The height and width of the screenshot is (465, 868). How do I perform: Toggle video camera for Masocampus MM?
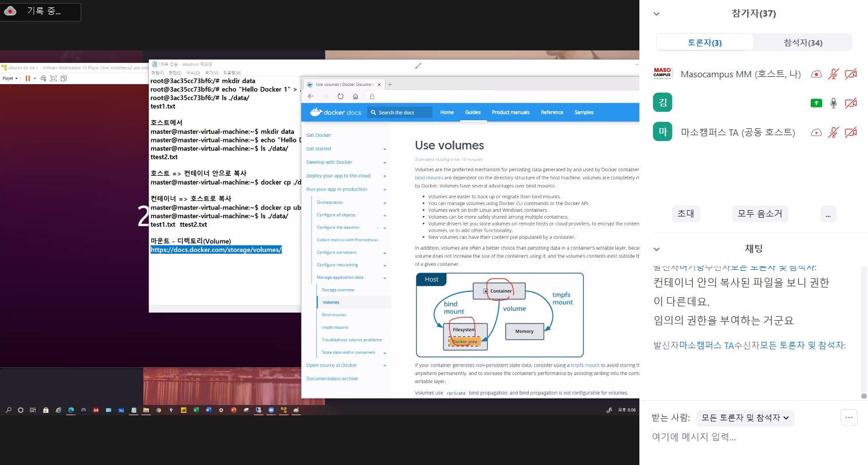(x=851, y=74)
